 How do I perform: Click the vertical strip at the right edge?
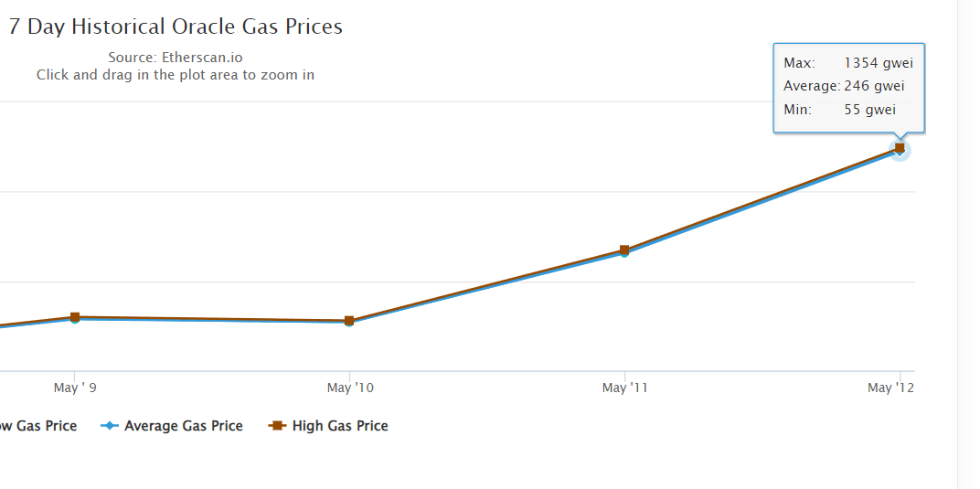pyautogui.click(x=968, y=244)
